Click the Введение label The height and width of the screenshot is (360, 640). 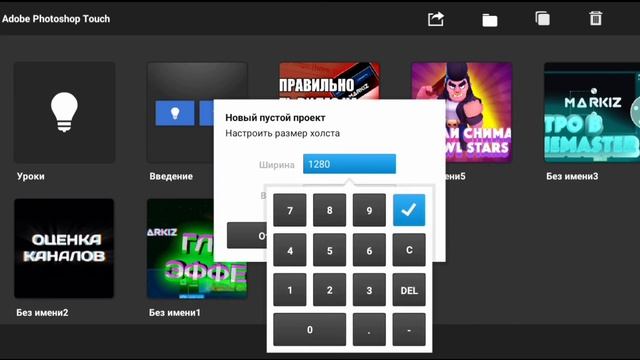171,176
